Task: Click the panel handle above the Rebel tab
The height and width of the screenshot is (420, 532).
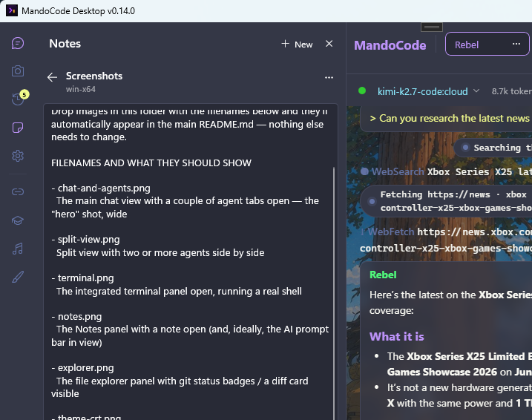Action: point(432,27)
